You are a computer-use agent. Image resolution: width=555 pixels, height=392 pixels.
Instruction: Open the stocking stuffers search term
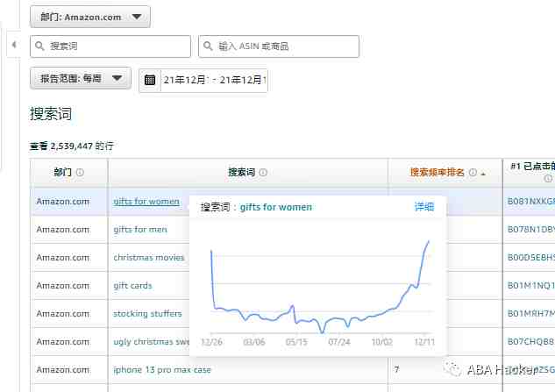pyautogui.click(x=147, y=313)
